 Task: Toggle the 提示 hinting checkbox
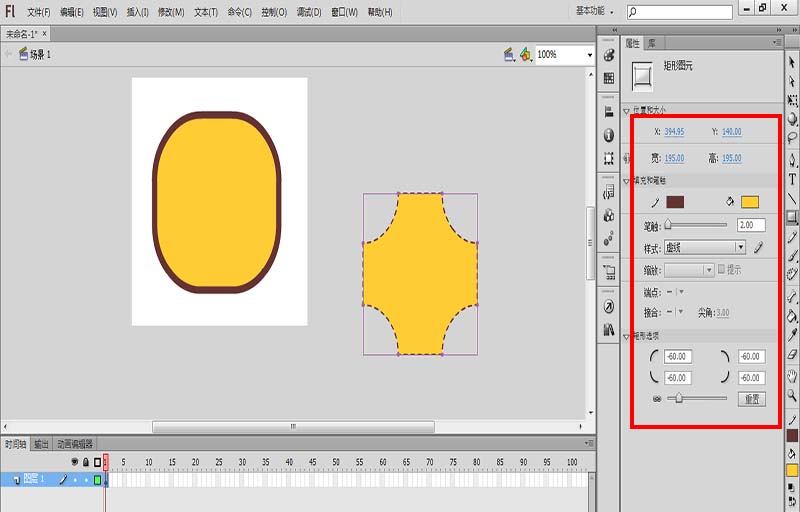[x=721, y=269]
